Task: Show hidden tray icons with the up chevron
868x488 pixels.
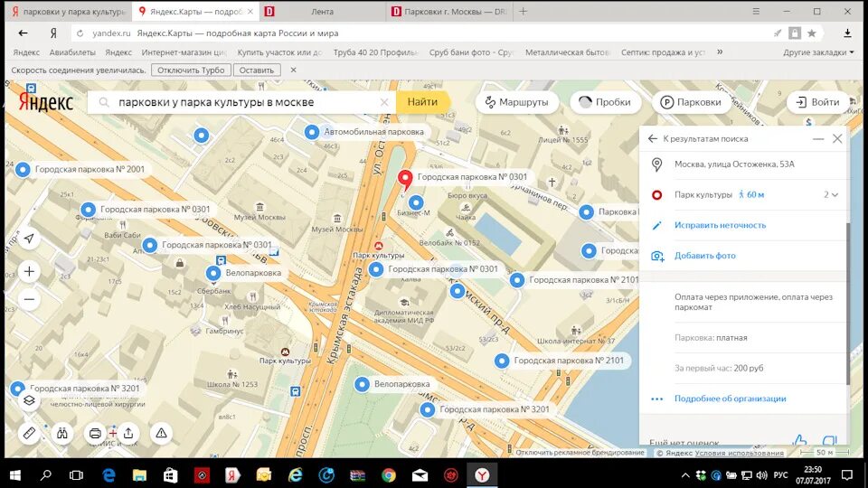Action: pos(685,474)
